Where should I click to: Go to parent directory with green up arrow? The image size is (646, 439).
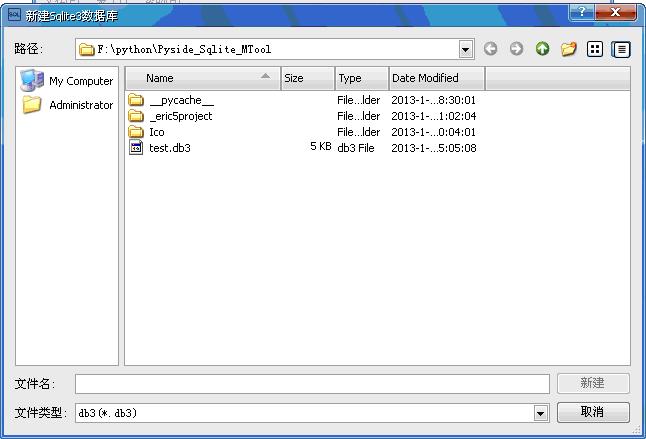click(543, 49)
